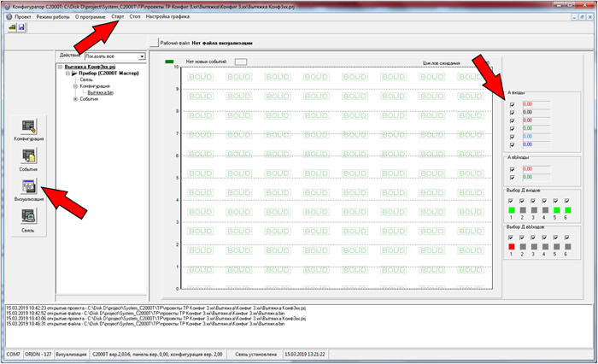This screenshot has height=364, width=598.
Task: Toggle the first А выходы checkbox
Action: pyautogui.click(x=512, y=169)
